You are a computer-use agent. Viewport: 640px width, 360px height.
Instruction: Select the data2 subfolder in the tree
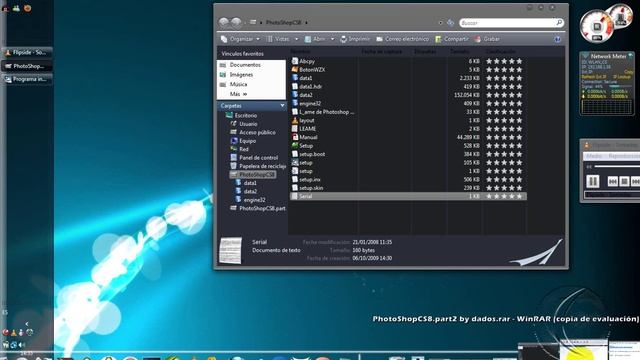[246, 191]
